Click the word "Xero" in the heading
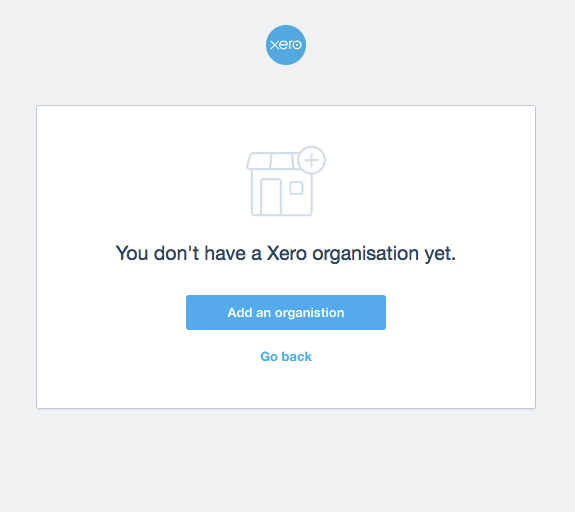Screen dimensions: 575x512 [x=286, y=253]
